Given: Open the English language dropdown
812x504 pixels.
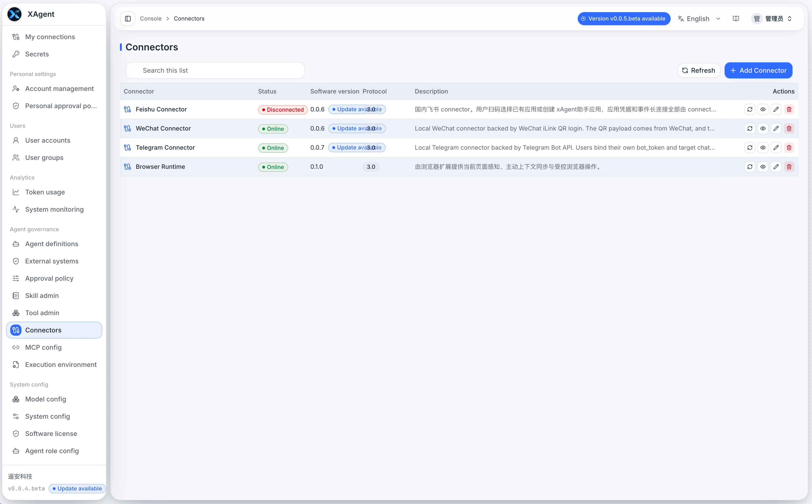Looking at the screenshot, I should [699, 19].
